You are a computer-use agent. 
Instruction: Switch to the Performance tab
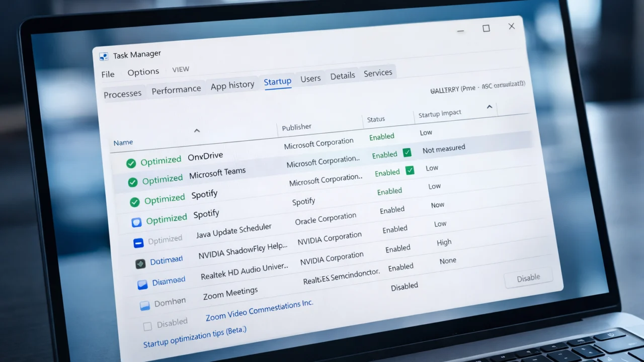(x=176, y=90)
